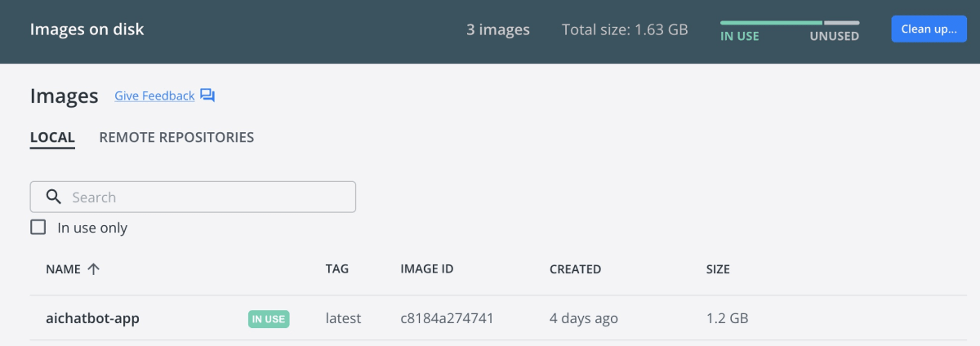Toggle the NAME sort arrow
Viewport: 980px width, 346px height.
click(93, 269)
